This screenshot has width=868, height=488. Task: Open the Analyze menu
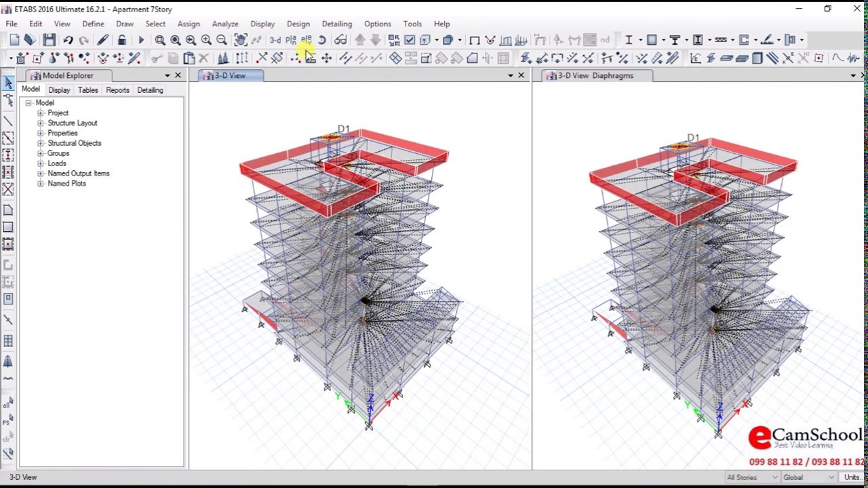tap(224, 24)
